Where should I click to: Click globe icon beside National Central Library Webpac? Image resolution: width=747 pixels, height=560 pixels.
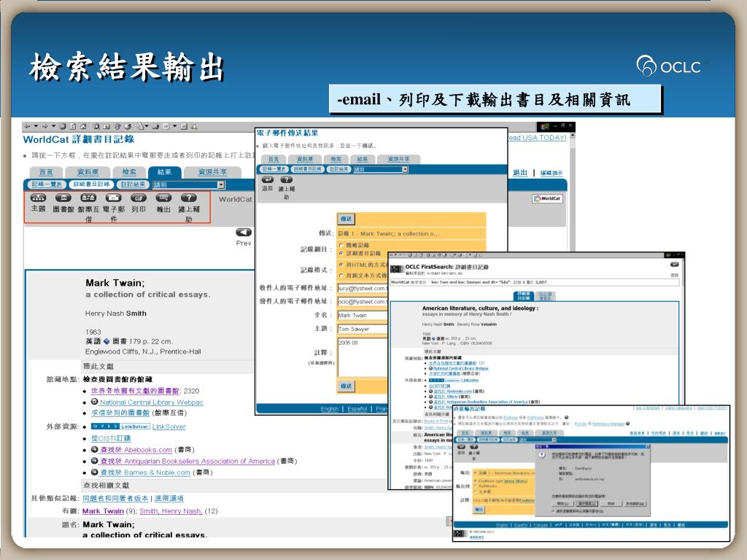pos(94,402)
